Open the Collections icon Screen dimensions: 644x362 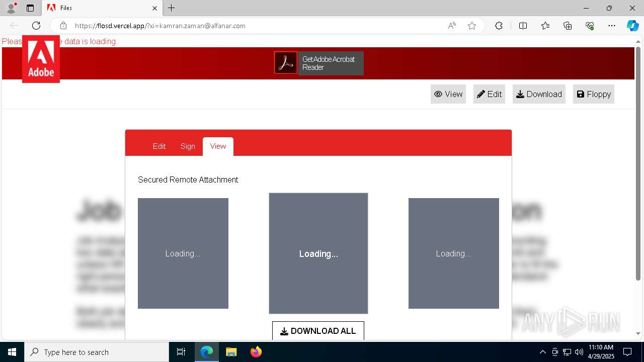point(568,26)
